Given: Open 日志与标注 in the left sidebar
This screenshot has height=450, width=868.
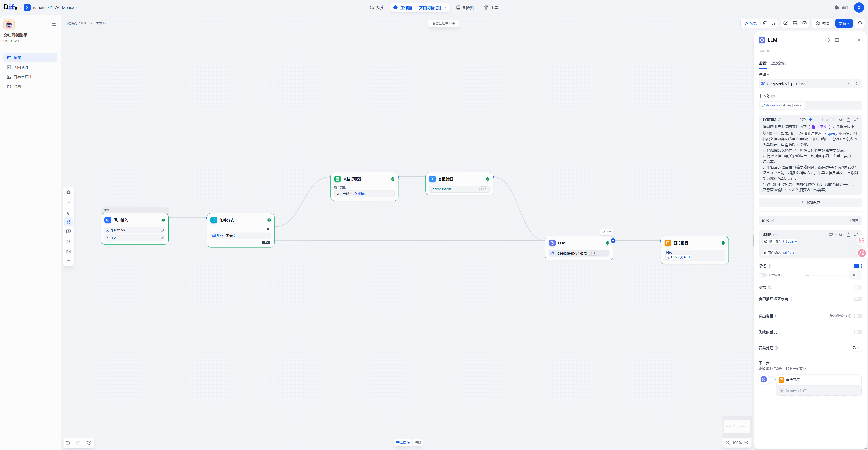Looking at the screenshot, I should click(x=30, y=77).
